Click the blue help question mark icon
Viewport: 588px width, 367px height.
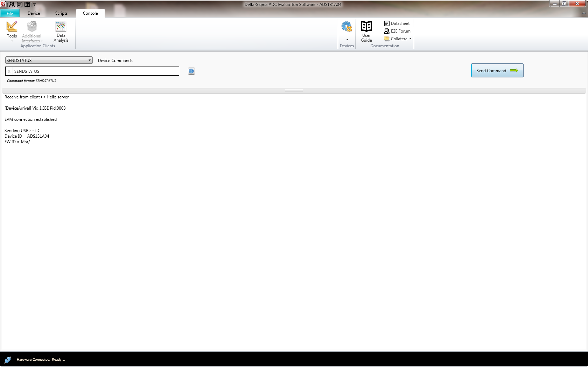[x=191, y=71]
